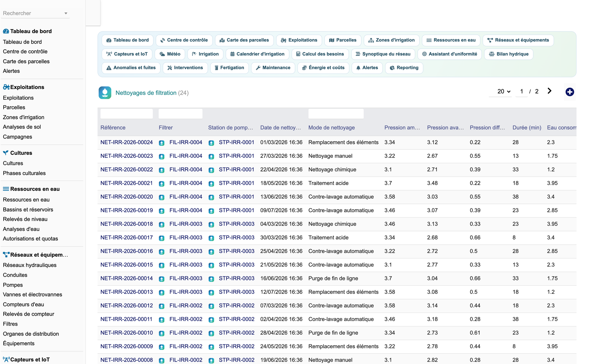Open record NET-IRR-2026-00012
Screen dimensions: 589x364
tap(127, 306)
